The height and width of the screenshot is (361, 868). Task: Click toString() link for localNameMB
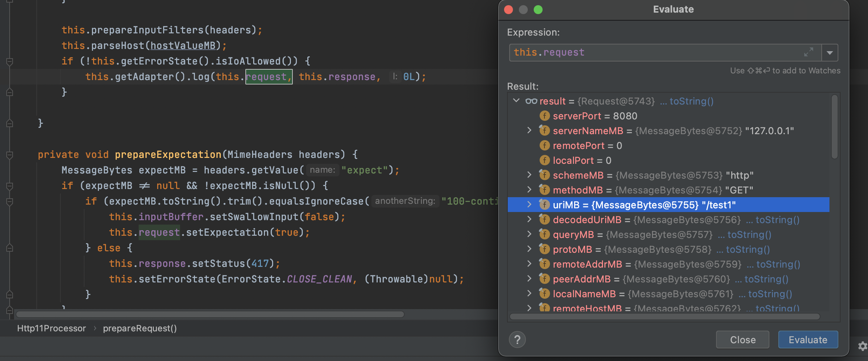pos(770,294)
